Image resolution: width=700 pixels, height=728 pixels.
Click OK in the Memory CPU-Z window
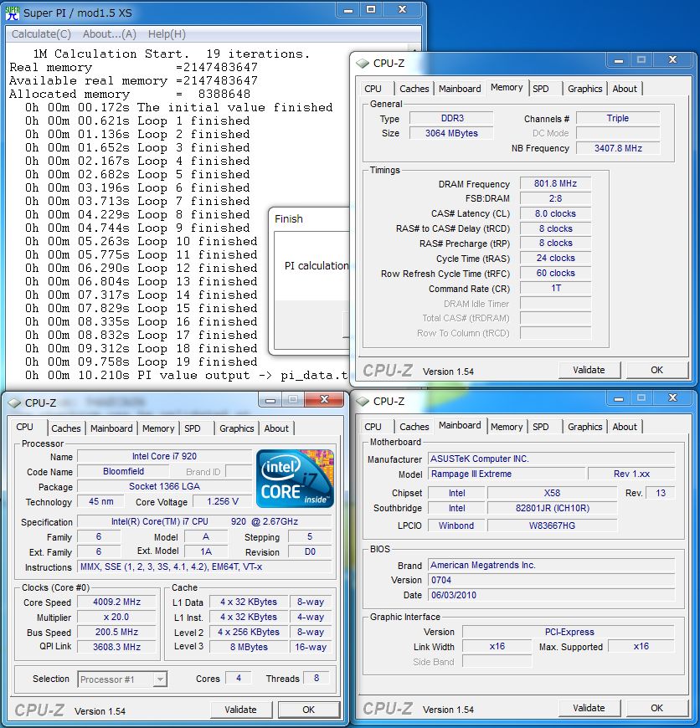656,370
